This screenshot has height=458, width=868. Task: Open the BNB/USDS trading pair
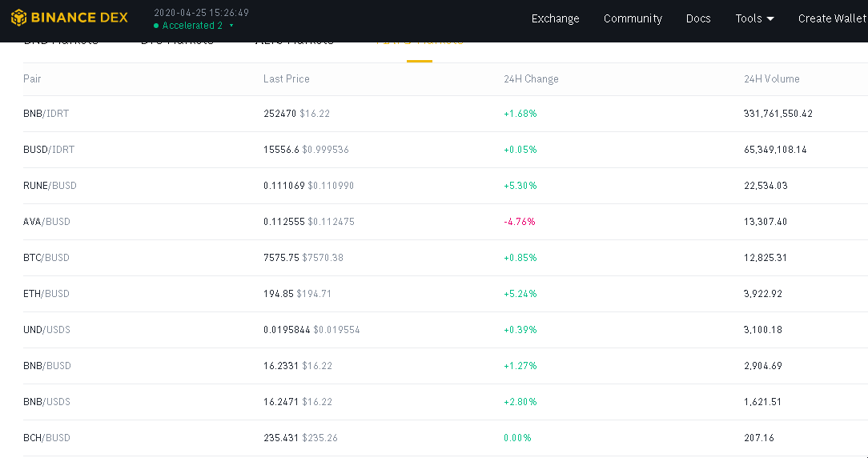click(46, 401)
